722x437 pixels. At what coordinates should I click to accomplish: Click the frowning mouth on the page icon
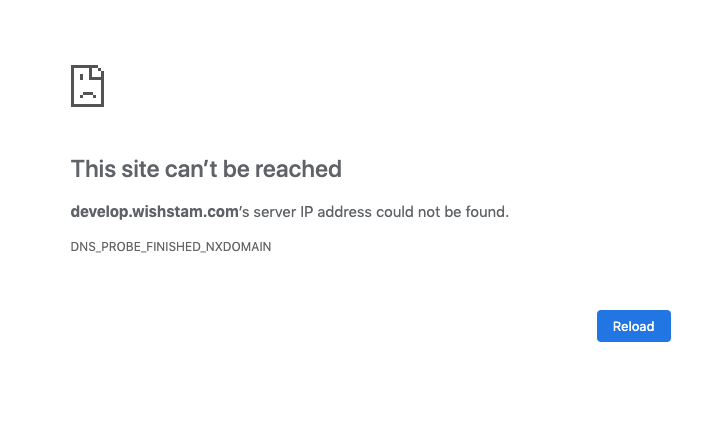click(87, 95)
